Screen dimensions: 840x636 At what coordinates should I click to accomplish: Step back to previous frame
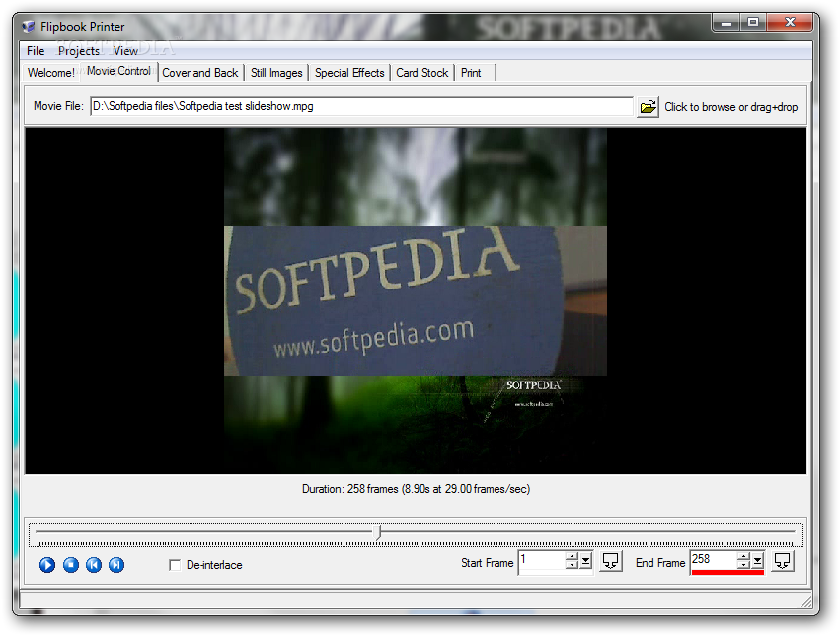click(x=94, y=565)
